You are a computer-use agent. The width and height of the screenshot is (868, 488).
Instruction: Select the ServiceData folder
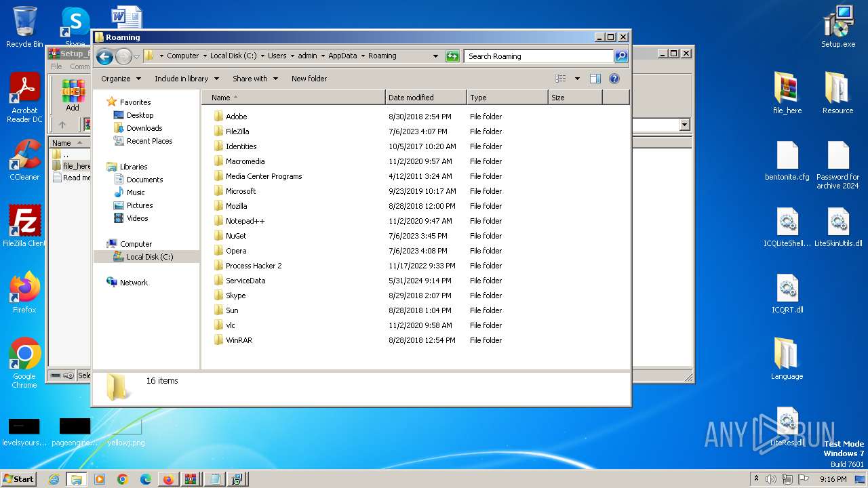click(x=245, y=281)
